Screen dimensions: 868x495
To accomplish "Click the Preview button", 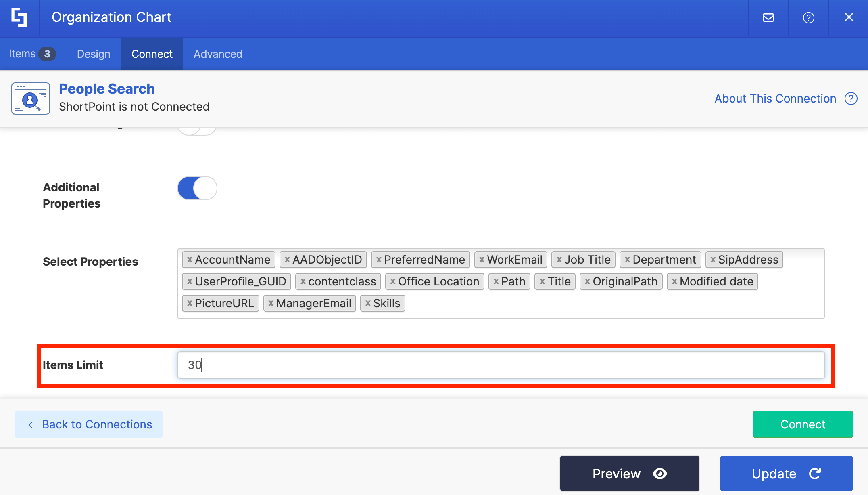I will [630, 474].
